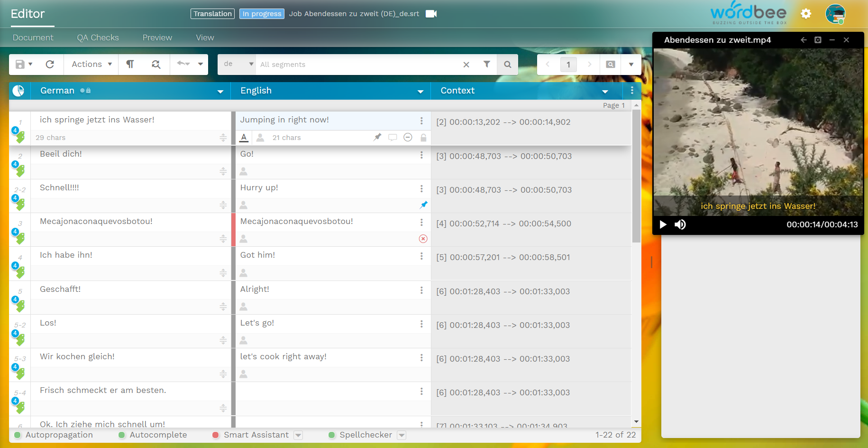Click the refresh icon in toolbar
The height and width of the screenshot is (448, 868).
click(50, 64)
